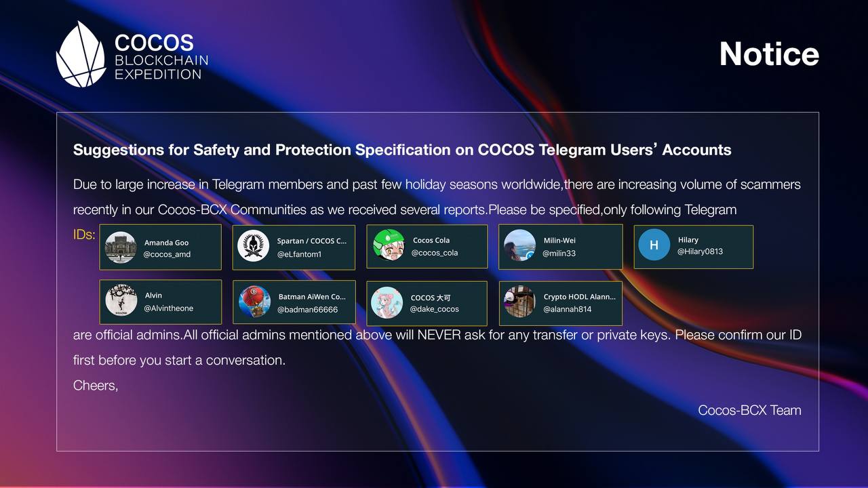Click the Notice heading
The width and height of the screenshot is (868, 488).
click(x=769, y=54)
